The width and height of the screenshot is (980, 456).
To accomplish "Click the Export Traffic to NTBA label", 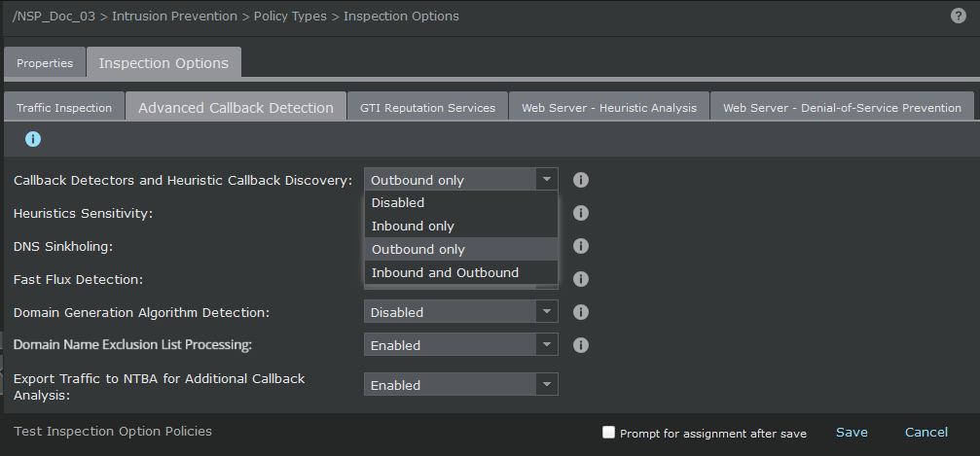I will pyautogui.click(x=159, y=387).
